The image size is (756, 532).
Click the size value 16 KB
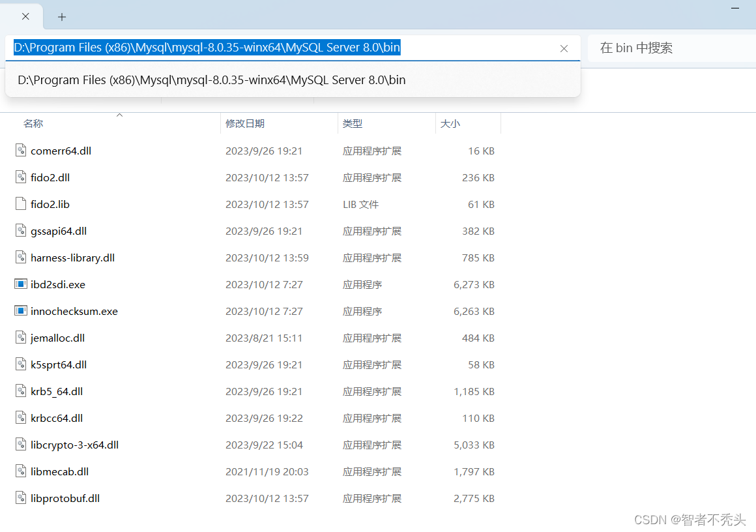(x=481, y=151)
